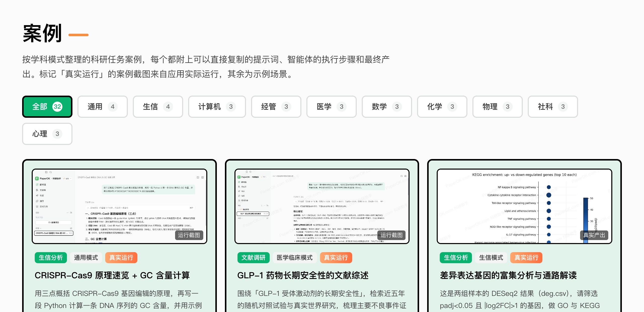Click 生信分析 tag on the enrichment card
The width and height of the screenshot is (644, 312).
tap(456, 258)
